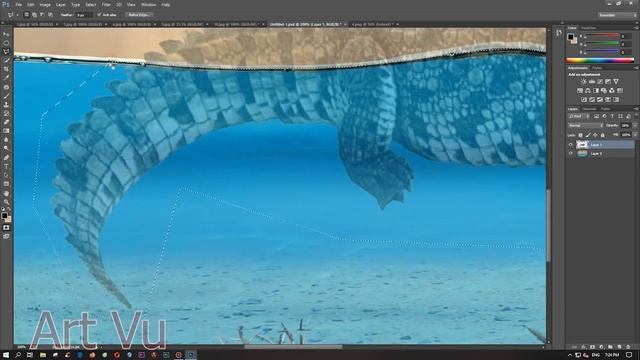Select the Eraser tool
640x360 pixels.
click(6, 122)
